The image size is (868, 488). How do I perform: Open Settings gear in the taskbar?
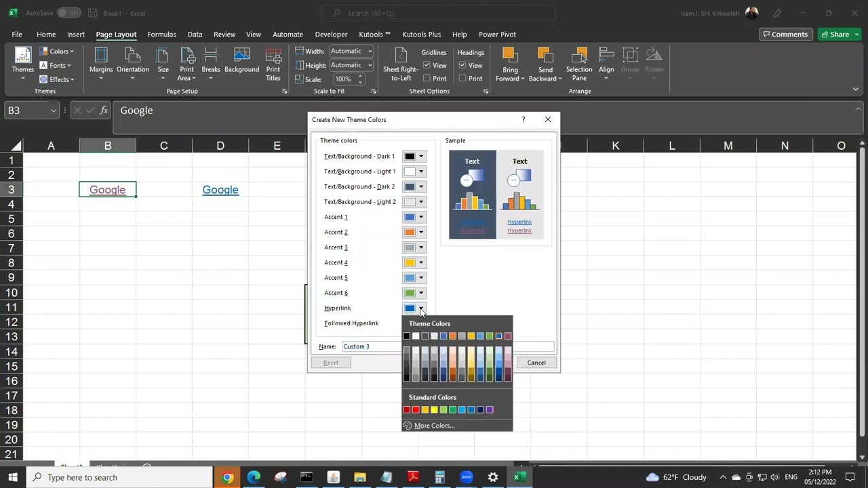click(x=493, y=477)
